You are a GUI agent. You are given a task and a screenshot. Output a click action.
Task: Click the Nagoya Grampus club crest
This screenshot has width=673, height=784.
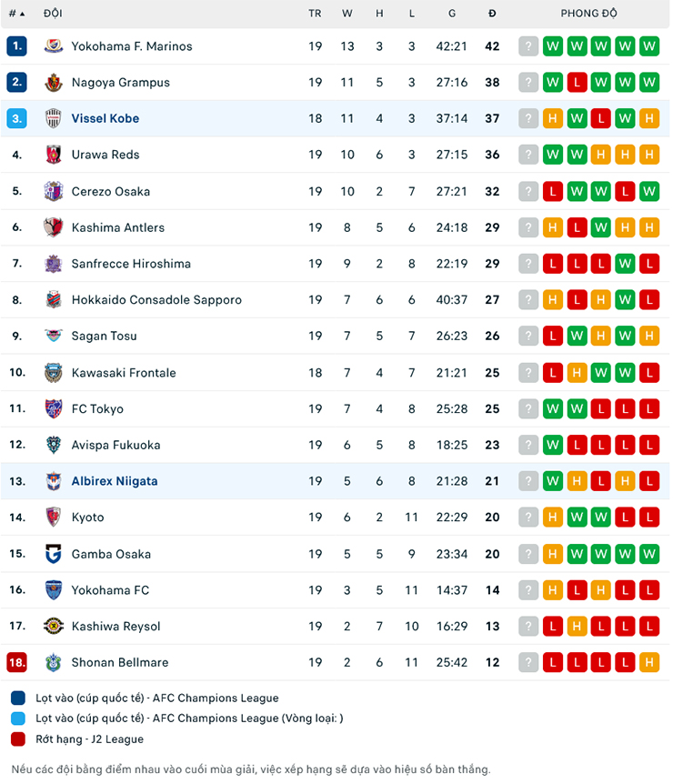[x=54, y=83]
